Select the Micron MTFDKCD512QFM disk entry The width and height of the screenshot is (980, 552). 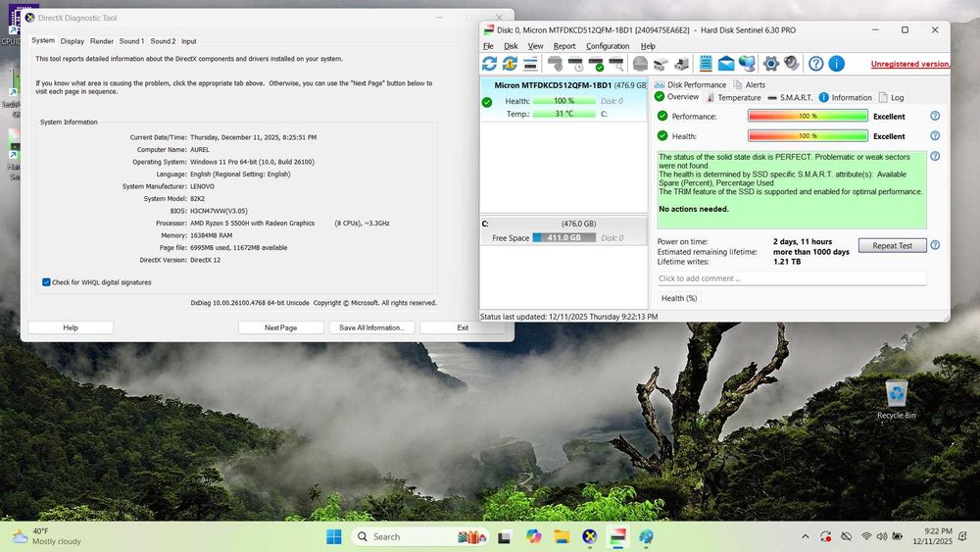click(553, 85)
